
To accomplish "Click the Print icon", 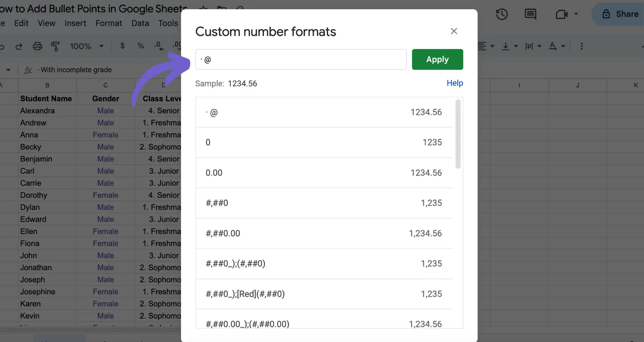I will point(37,46).
